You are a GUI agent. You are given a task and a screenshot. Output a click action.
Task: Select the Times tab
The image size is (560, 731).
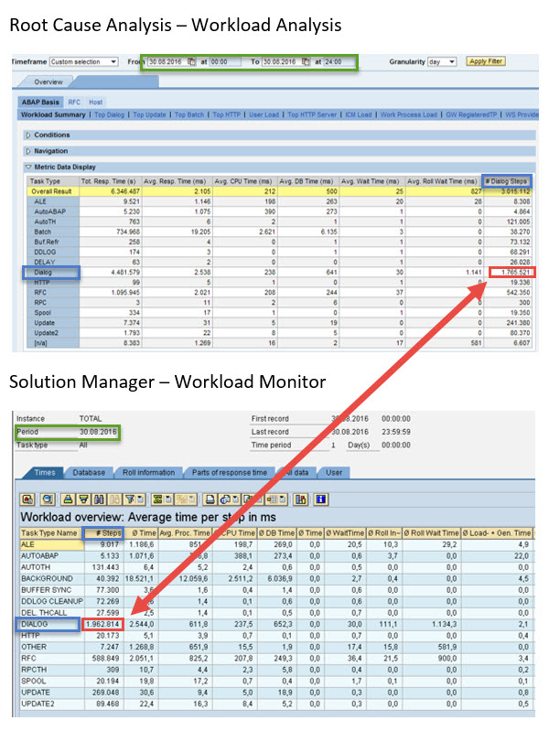tap(45, 473)
